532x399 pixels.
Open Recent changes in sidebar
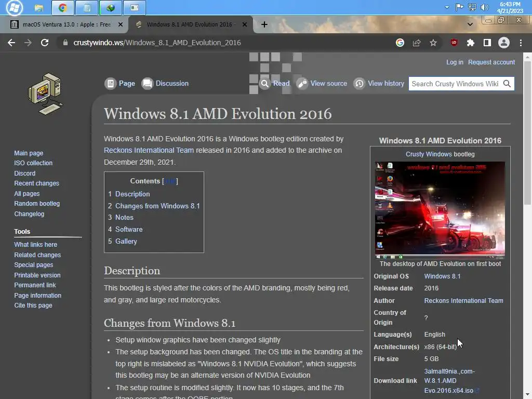[x=37, y=183]
